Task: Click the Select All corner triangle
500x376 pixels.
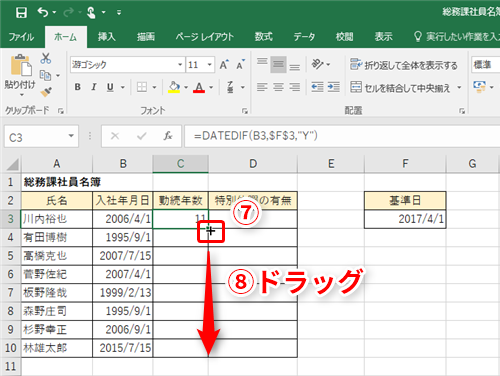Action: click(13, 164)
